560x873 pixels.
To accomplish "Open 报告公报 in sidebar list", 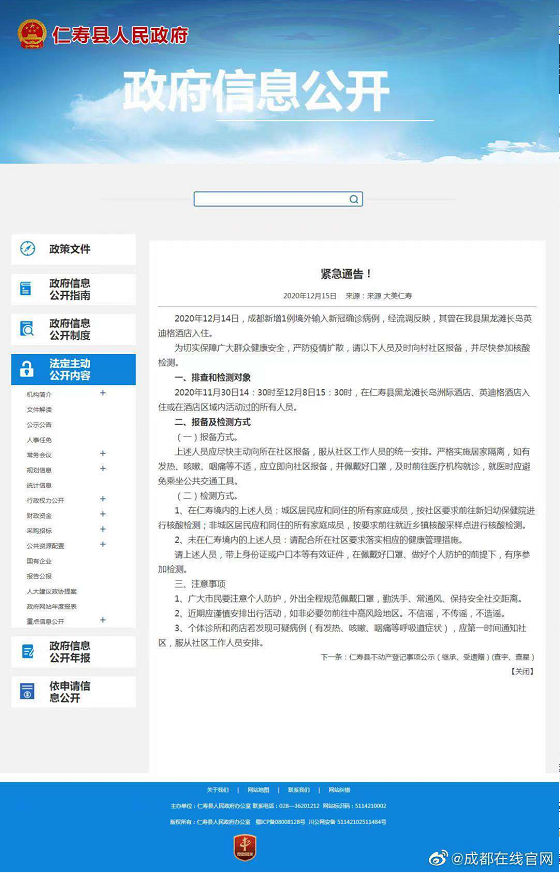I will tap(38, 576).
